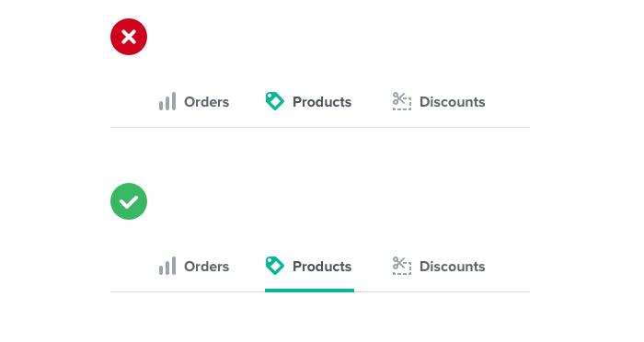Viewport: 644px width, 342px height.
Task: Select the Products label without an underline
Action: point(322,102)
